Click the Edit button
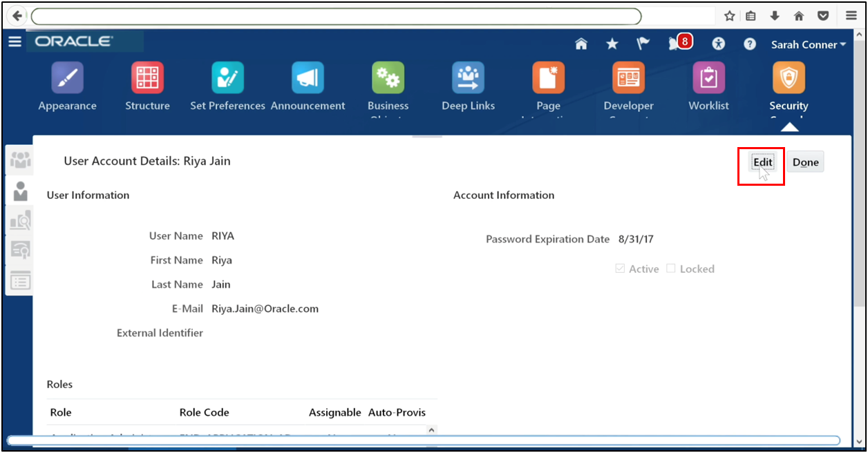The height and width of the screenshot is (453, 868). (762, 162)
